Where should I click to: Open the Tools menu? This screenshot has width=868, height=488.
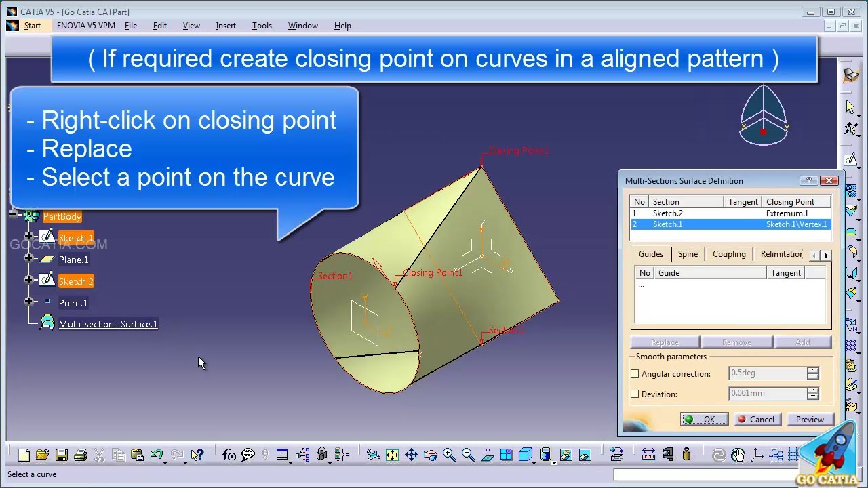262,26
